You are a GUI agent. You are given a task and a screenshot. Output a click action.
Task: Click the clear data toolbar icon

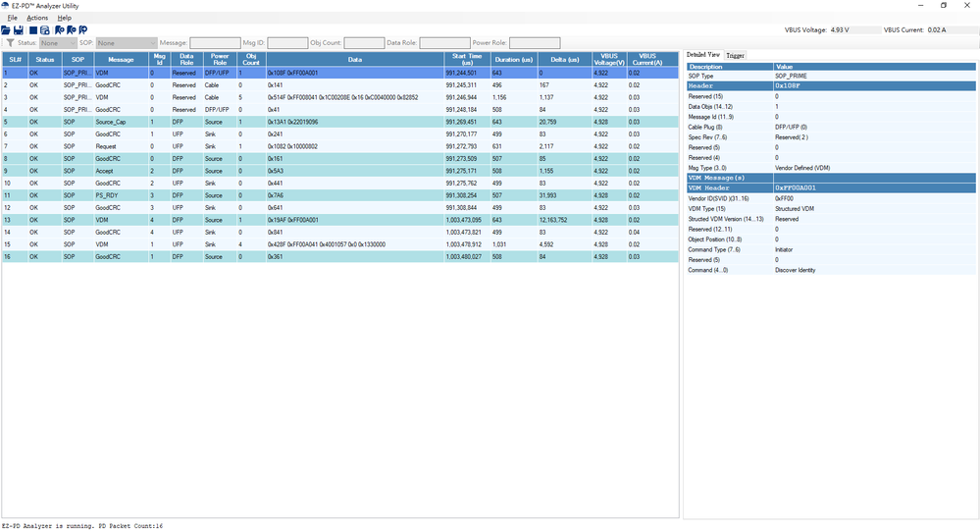point(45,30)
